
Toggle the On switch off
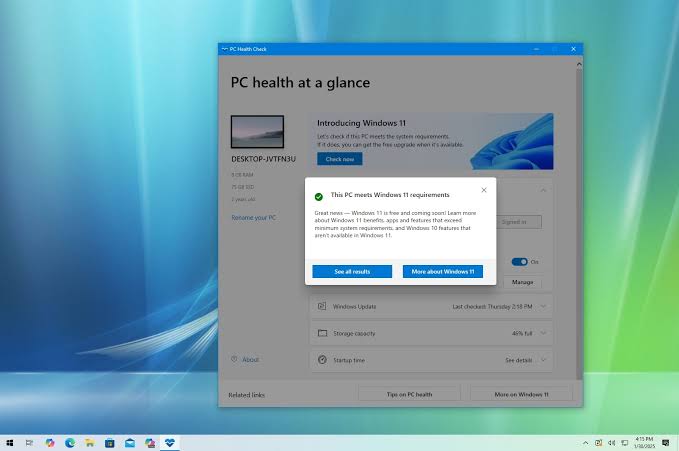coord(519,262)
